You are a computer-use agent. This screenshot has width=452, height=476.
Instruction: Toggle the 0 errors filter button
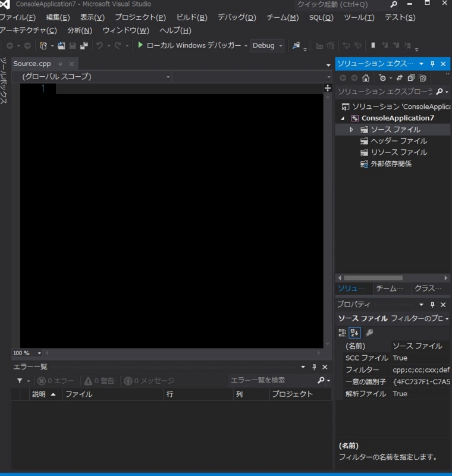click(55, 380)
